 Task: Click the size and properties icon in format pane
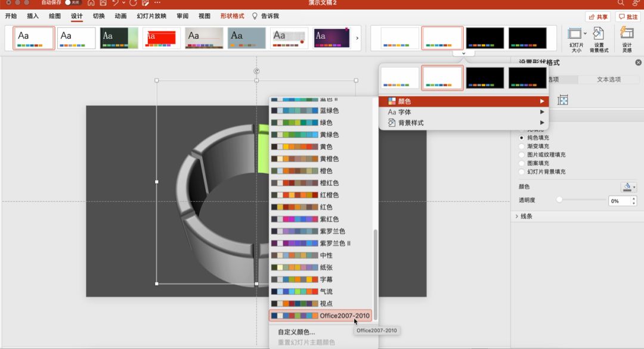[x=563, y=99]
